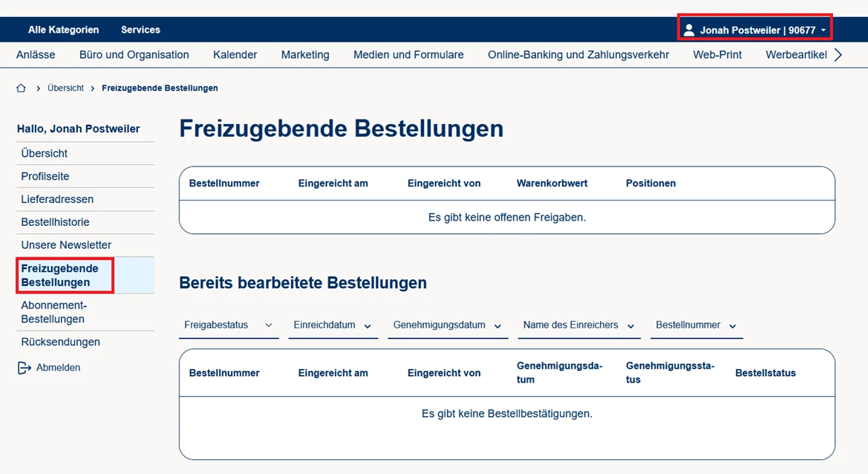Image resolution: width=868 pixels, height=474 pixels.
Task: Open the Alle Kategorien menu
Action: pyautogui.click(x=63, y=30)
